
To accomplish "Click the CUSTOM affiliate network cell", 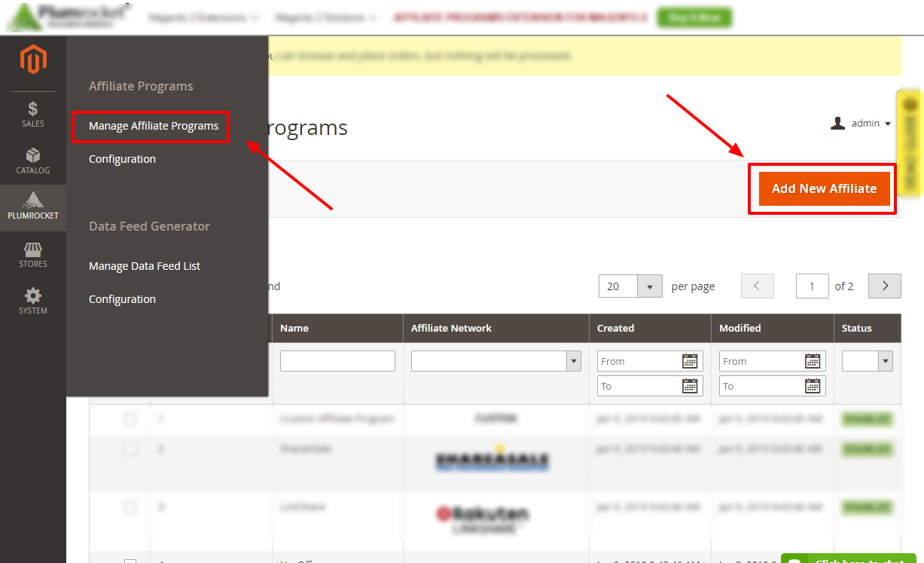I will pyautogui.click(x=496, y=418).
